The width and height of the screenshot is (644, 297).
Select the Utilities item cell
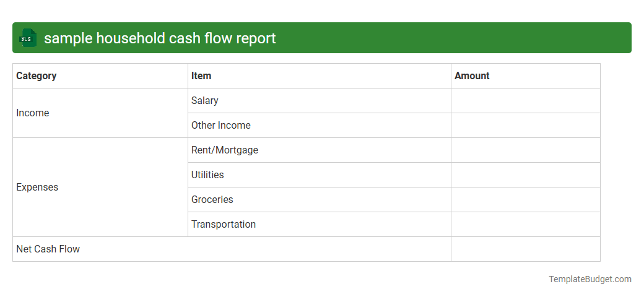[x=320, y=174]
